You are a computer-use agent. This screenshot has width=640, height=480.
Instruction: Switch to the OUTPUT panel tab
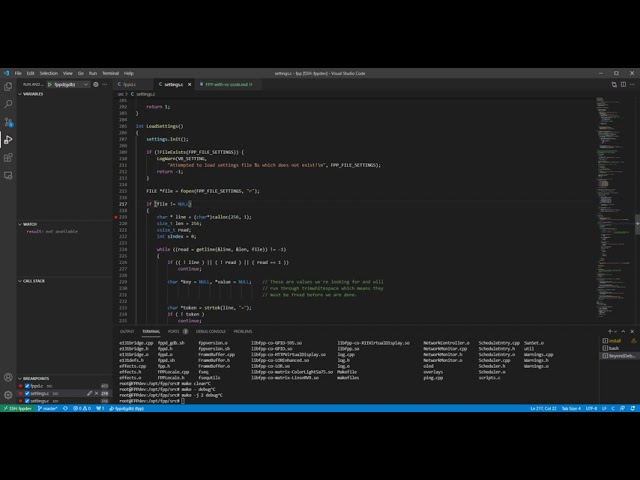coord(127,331)
